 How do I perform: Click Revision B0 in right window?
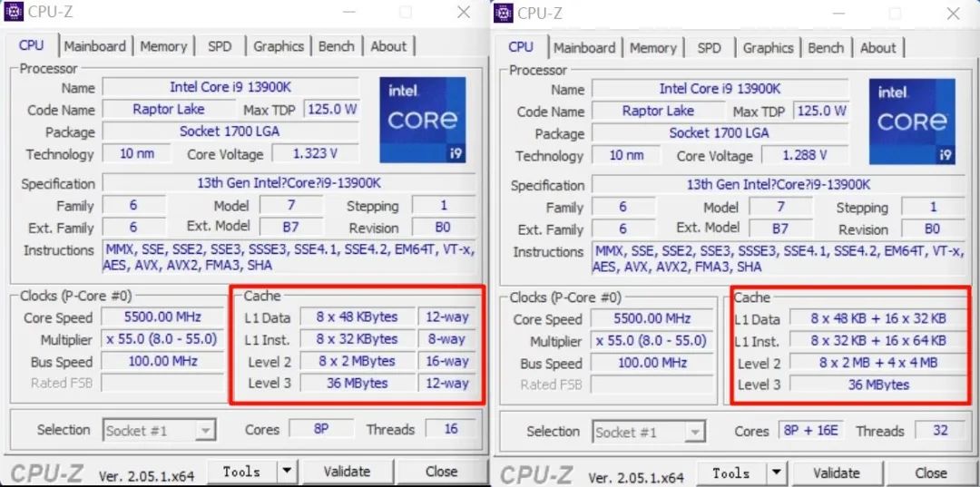[x=933, y=229]
